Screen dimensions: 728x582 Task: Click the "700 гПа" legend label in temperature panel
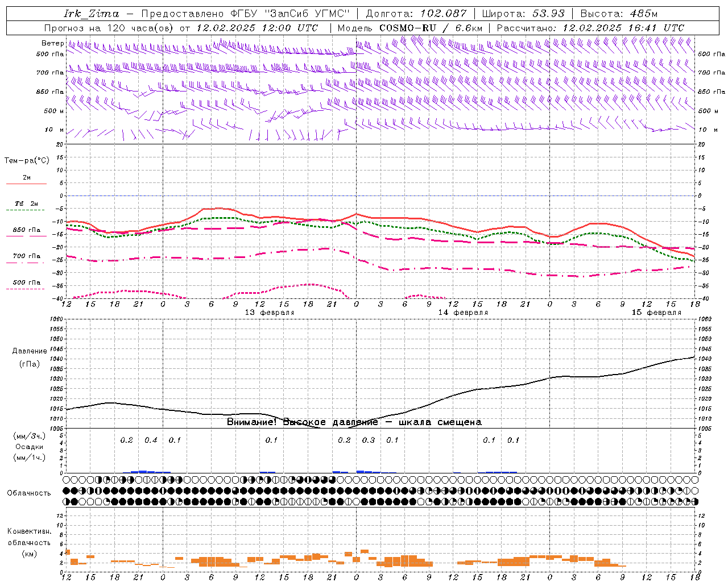coord(26,256)
